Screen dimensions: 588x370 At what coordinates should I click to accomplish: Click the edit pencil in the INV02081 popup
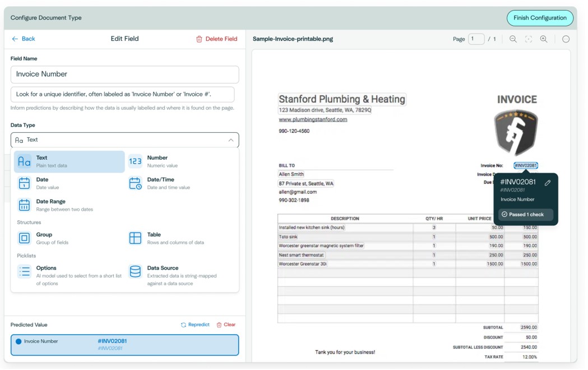click(x=548, y=183)
